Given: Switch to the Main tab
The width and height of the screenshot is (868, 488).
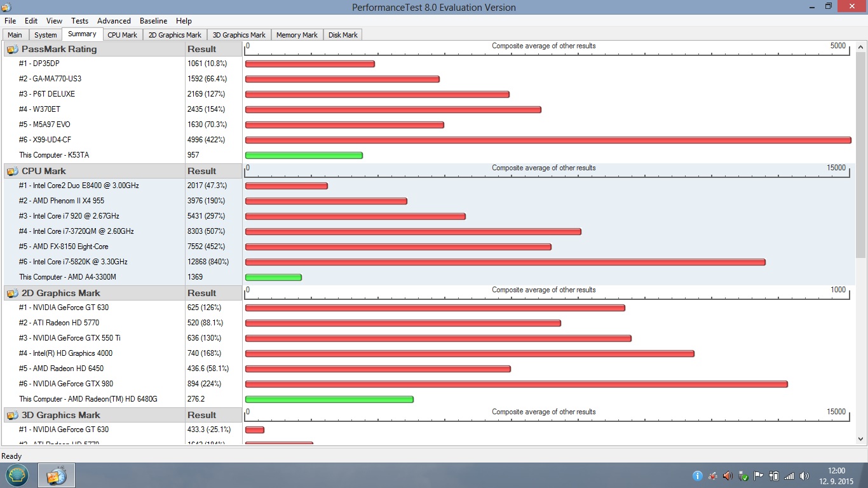Looking at the screenshot, I should point(15,35).
